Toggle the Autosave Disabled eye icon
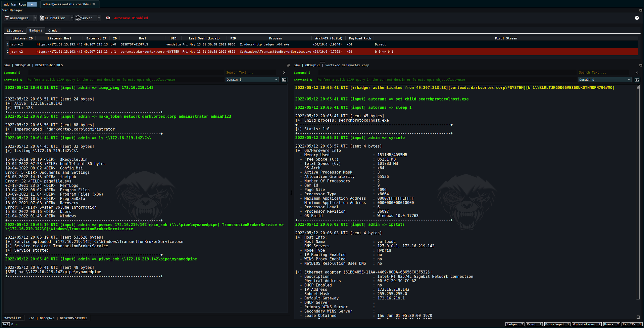644x328 pixels. (x=108, y=18)
